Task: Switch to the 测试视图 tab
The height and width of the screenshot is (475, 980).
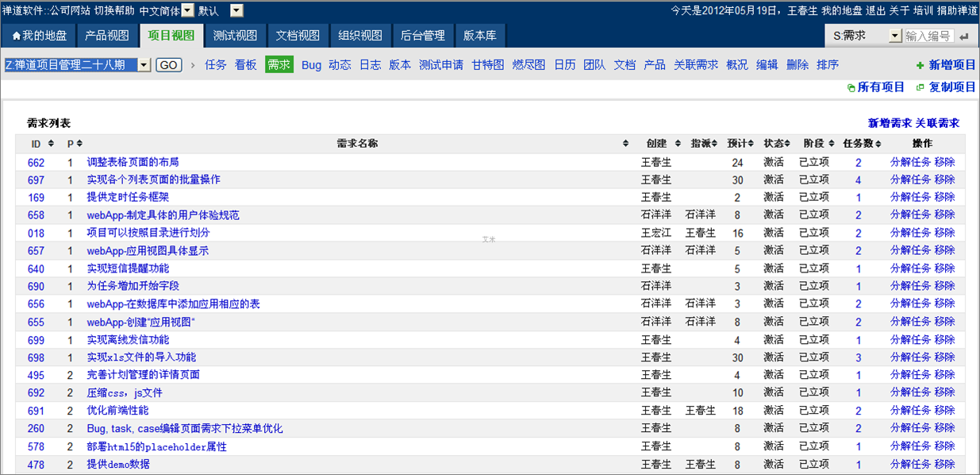Action: tap(235, 36)
